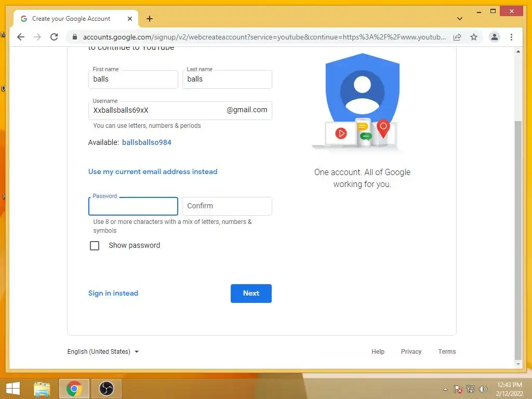This screenshot has height=399, width=532.
Task: Click the Sign in instead link
Action: [113, 293]
